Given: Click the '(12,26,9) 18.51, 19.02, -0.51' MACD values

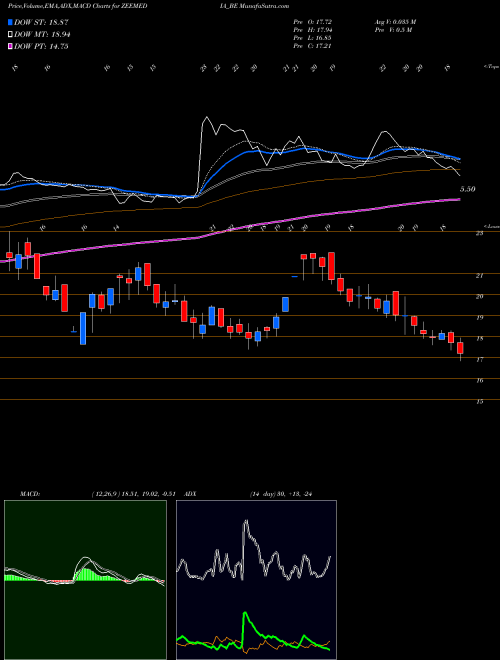Looking at the screenshot, I should tap(134, 494).
